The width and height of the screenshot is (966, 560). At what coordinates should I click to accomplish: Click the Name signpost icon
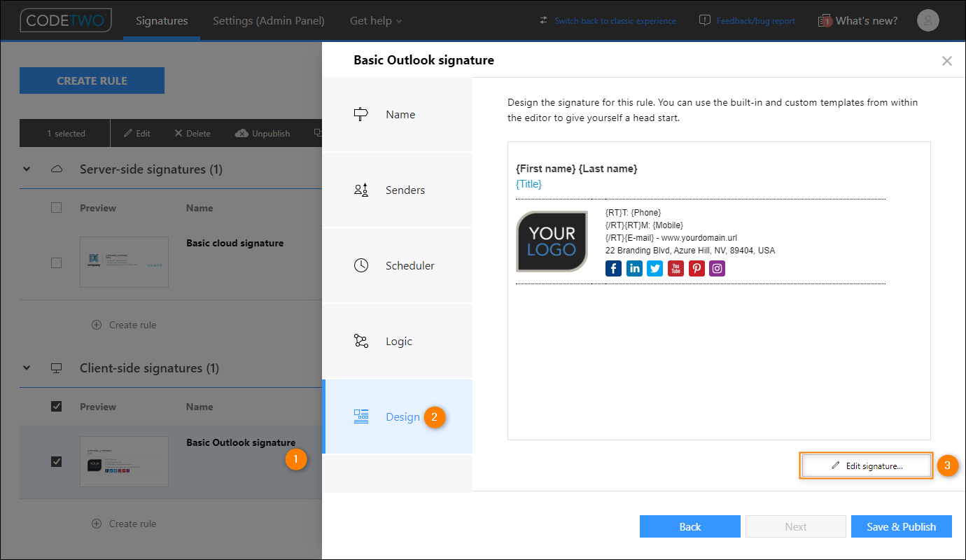[x=361, y=114]
